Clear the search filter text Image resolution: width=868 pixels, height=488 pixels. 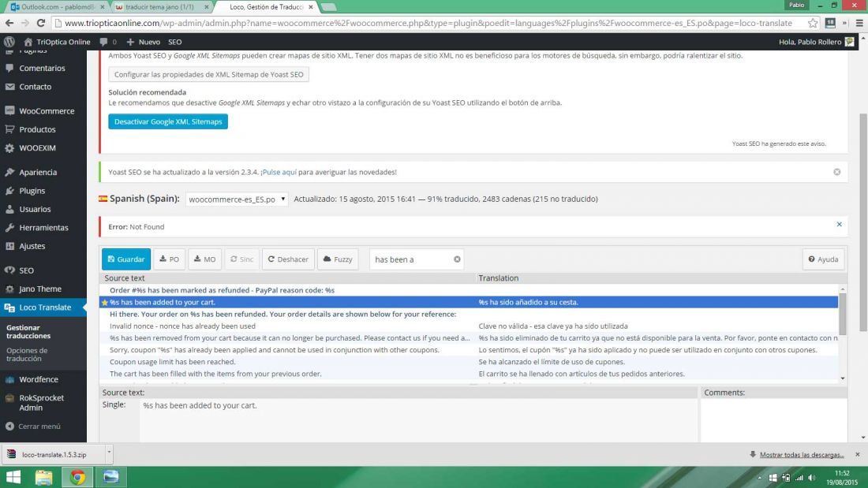pos(457,259)
